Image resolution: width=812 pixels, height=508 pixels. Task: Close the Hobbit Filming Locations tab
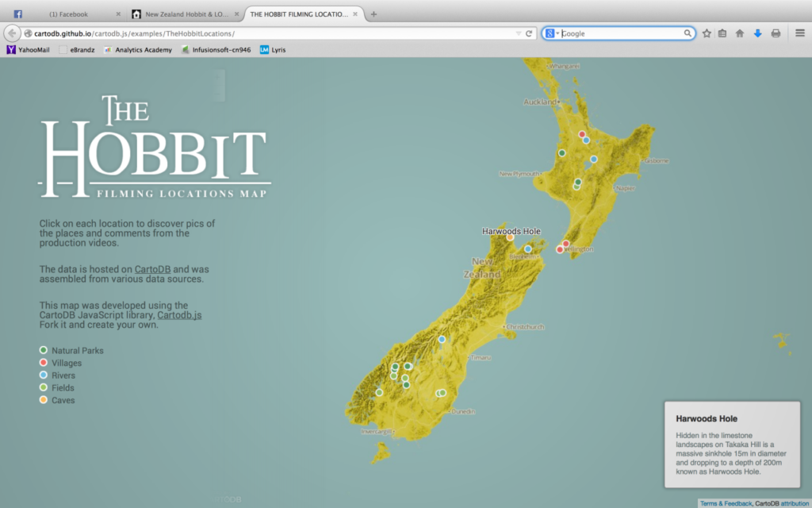(x=355, y=14)
